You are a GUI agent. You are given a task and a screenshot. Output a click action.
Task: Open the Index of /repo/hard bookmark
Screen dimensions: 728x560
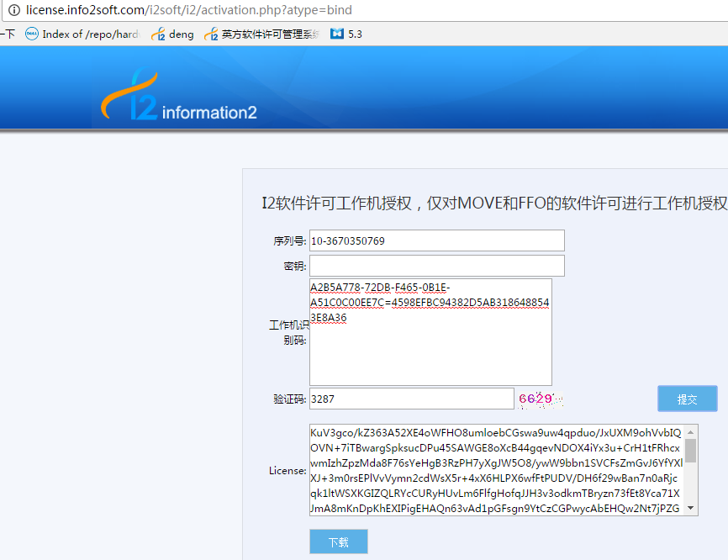coord(82,34)
